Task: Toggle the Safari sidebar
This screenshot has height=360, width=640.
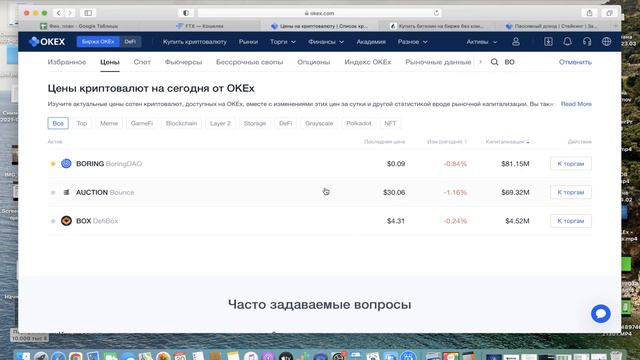Action: pos(88,13)
